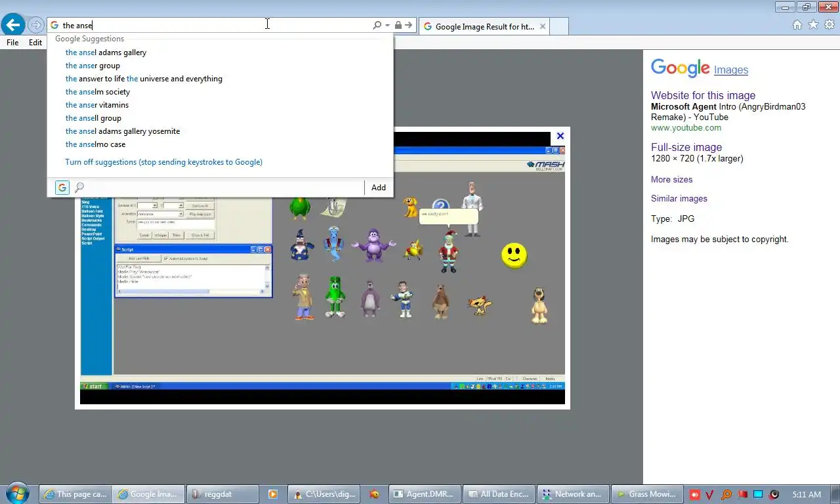Open the Tools gear icon
This screenshot has height=504, width=840.
coord(829,25)
